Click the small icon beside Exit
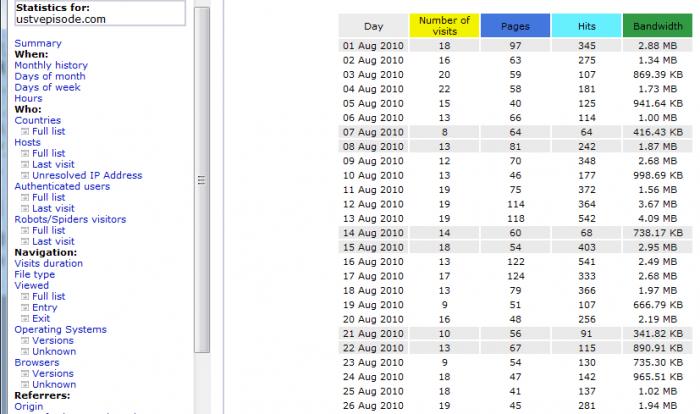This screenshot has width=700, height=414. coord(25,318)
